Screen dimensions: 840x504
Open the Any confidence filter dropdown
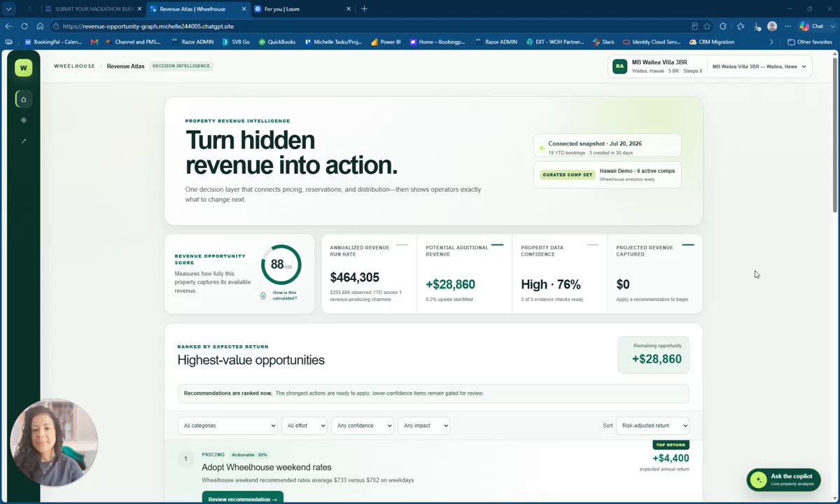coord(362,426)
